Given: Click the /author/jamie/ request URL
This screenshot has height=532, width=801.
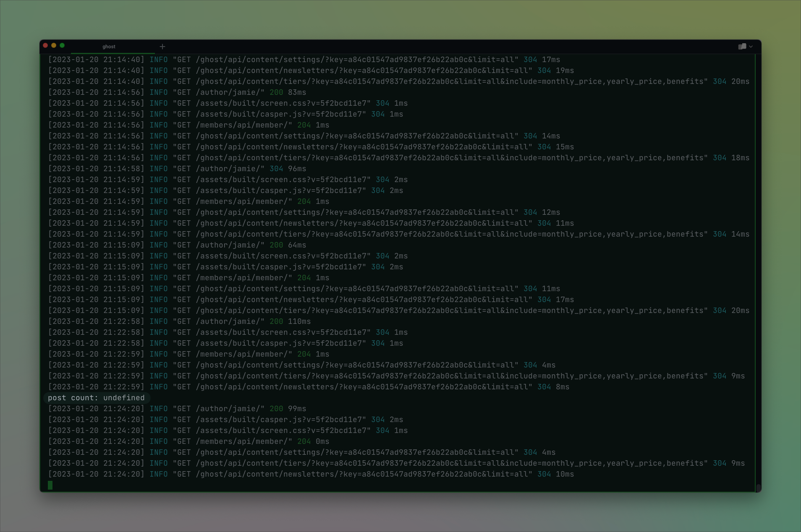Looking at the screenshot, I should pyautogui.click(x=229, y=409).
